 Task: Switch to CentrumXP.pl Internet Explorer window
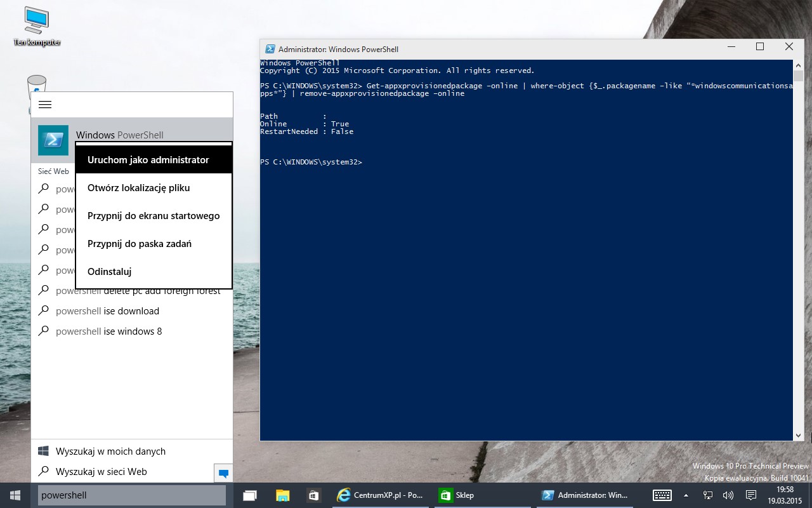[381, 495]
